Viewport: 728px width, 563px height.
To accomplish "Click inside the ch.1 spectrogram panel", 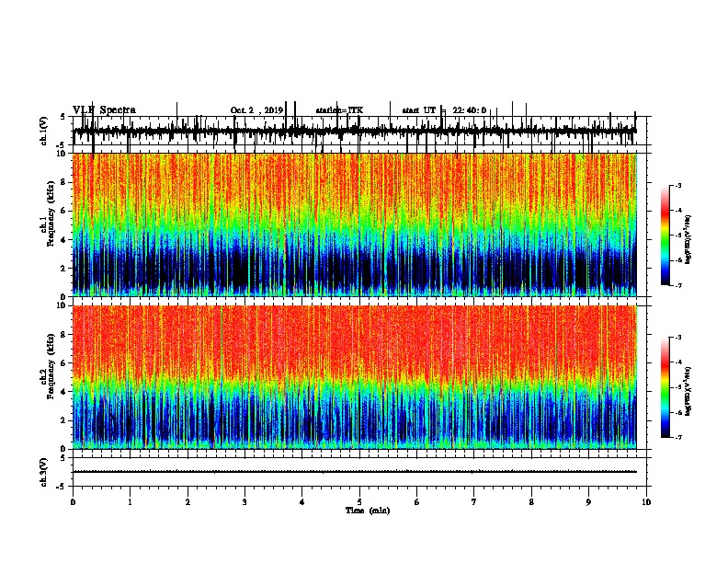I will coord(354,224).
